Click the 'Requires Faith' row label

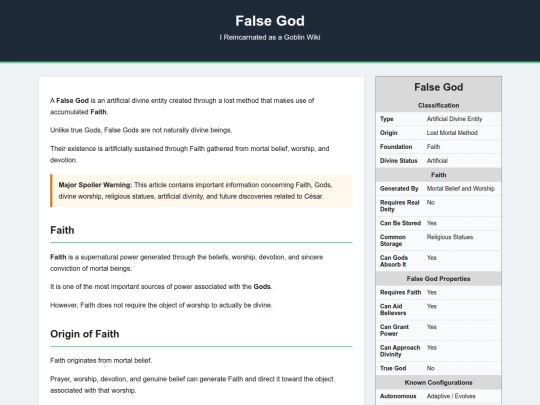[x=400, y=292]
